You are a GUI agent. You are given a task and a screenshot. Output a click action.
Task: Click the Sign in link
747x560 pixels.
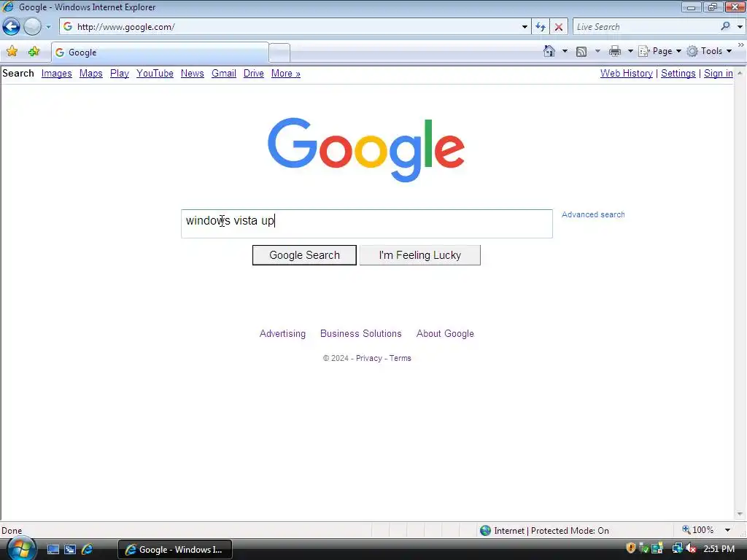[719, 74]
